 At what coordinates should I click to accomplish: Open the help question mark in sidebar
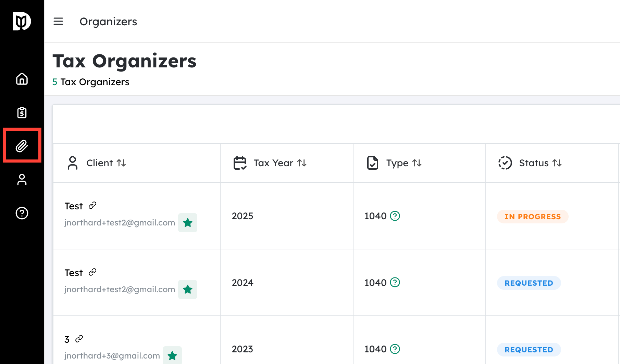(x=22, y=213)
